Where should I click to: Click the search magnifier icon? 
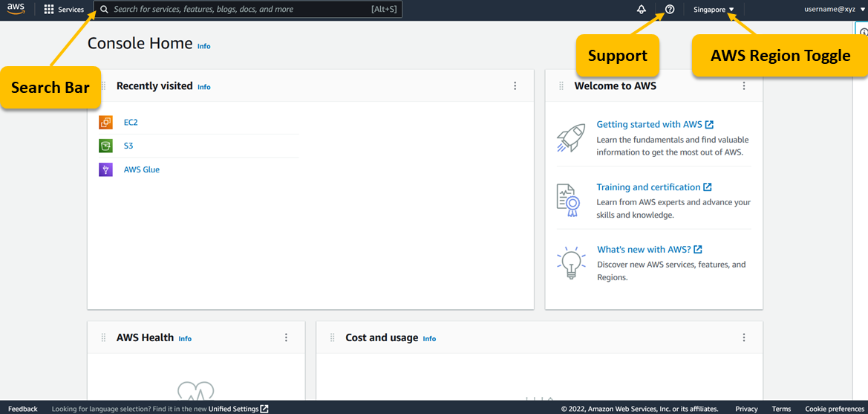click(x=103, y=10)
